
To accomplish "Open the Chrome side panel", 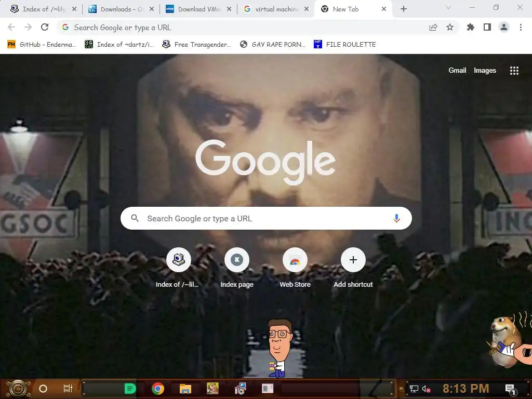I will pyautogui.click(x=487, y=27).
